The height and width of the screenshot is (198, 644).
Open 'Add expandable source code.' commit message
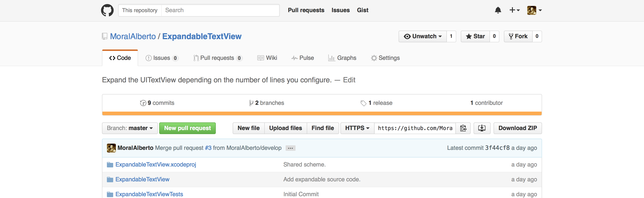pyautogui.click(x=322, y=180)
